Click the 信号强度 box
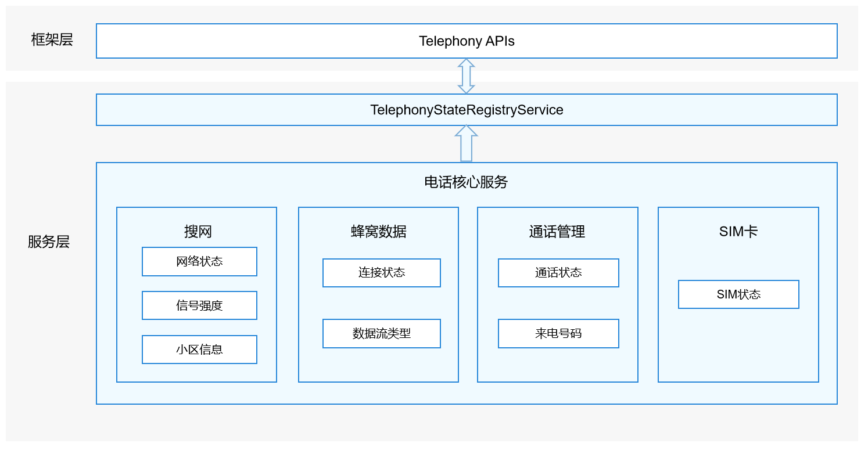The image size is (868, 450). coord(199,305)
